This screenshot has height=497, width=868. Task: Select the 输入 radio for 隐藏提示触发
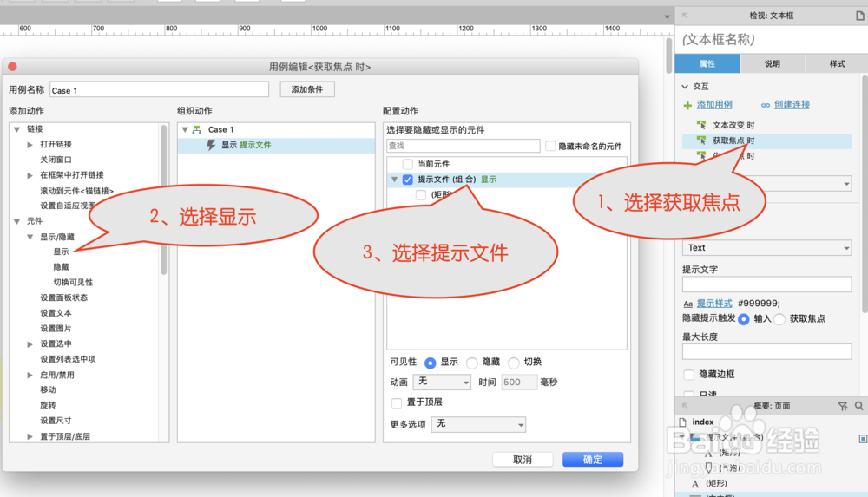click(744, 319)
